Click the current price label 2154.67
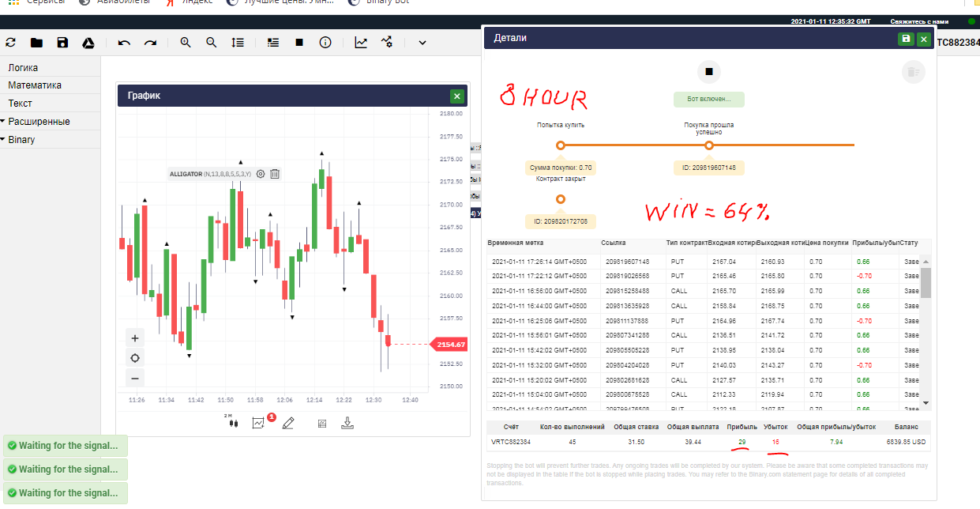980x509 pixels. tap(448, 345)
